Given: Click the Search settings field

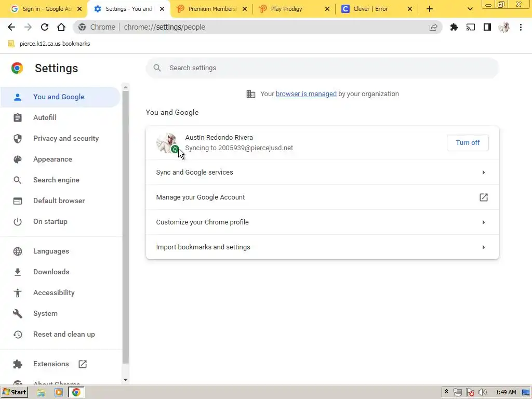Looking at the screenshot, I should coord(322,68).
